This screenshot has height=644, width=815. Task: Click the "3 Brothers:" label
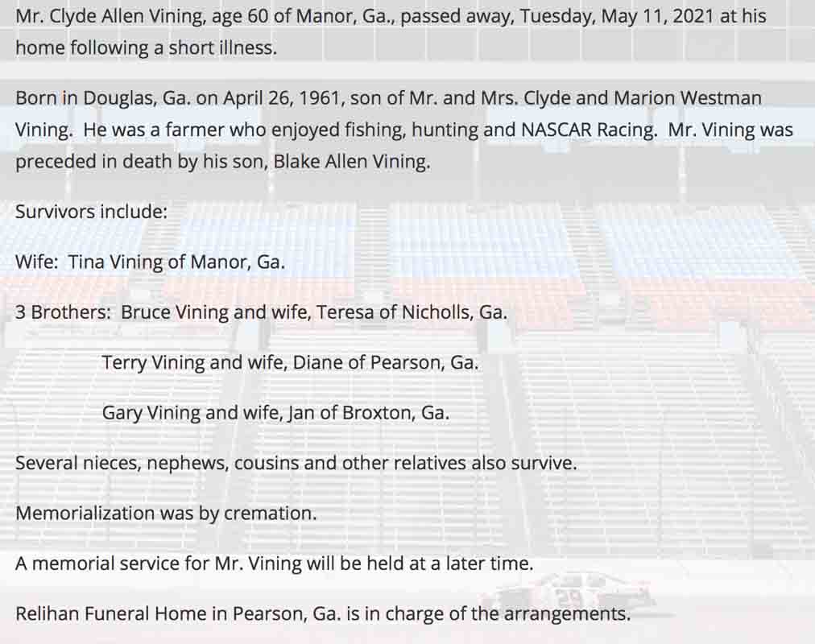coord(63,312)
